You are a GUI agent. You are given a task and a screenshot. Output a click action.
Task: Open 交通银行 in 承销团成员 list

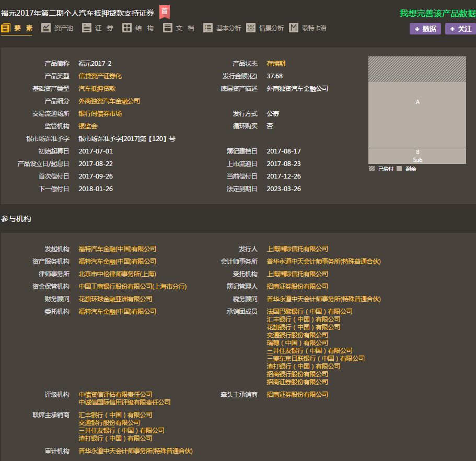tap(297, 335)
